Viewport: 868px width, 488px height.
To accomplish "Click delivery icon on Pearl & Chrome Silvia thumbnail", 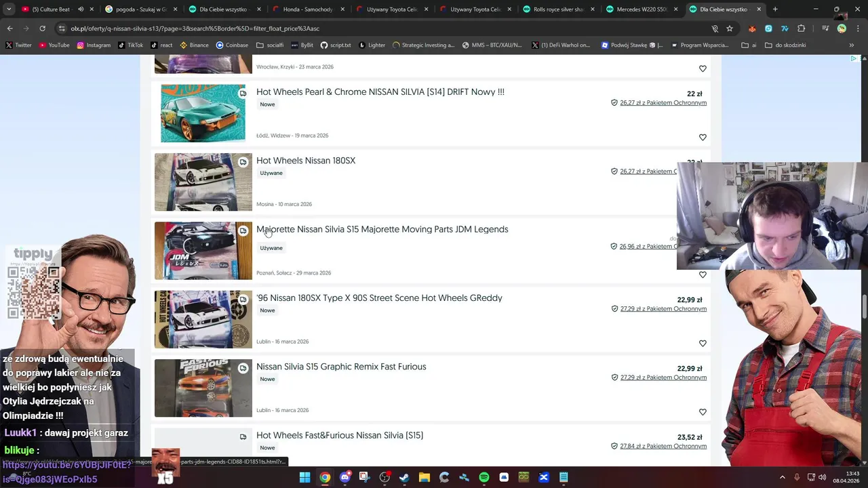I will [243, 94].
